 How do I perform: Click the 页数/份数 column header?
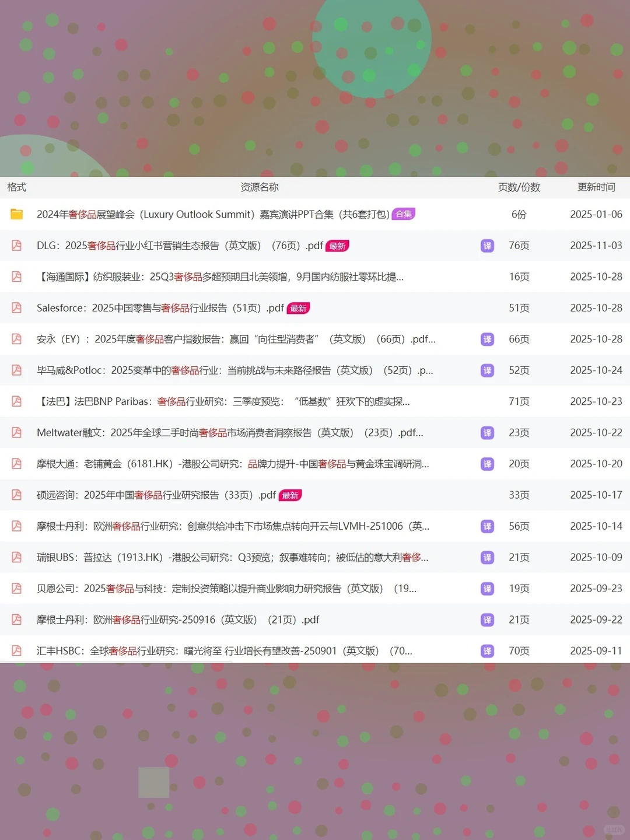coord(519,187)
